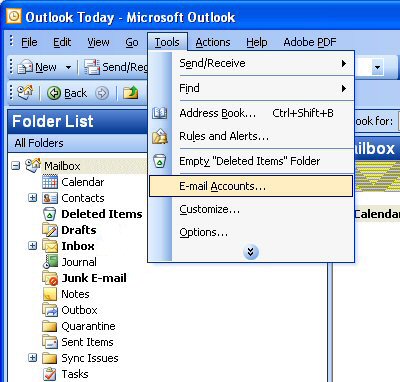The image size is (400, 382).
Task: Open the Address Book icon entry
Action: [160, 113]
